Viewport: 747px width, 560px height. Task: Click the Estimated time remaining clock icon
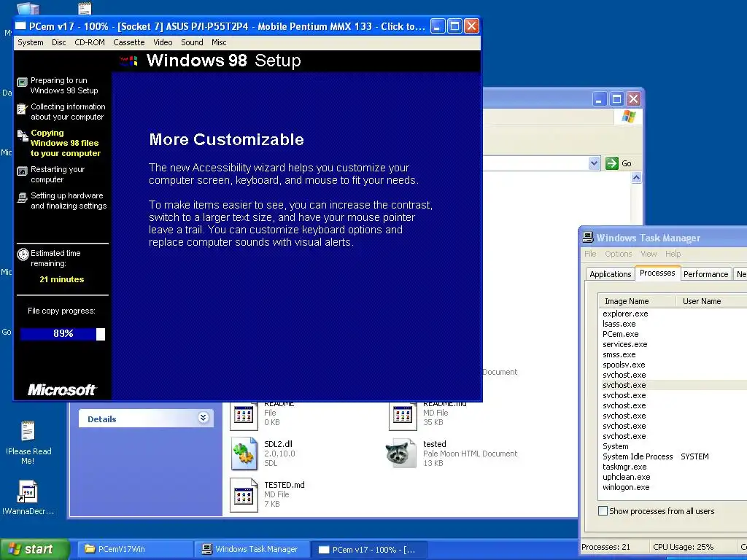[x=23, y=254]
